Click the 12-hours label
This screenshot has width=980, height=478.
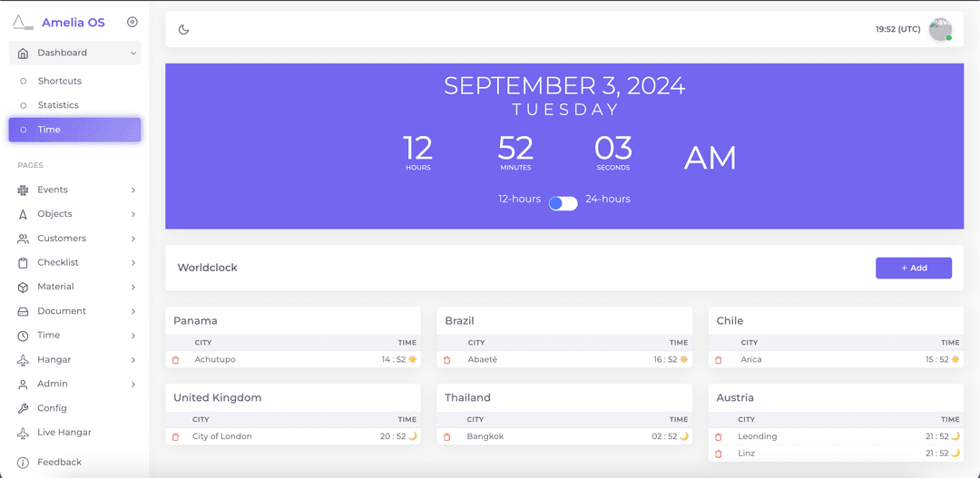[519, 200]
